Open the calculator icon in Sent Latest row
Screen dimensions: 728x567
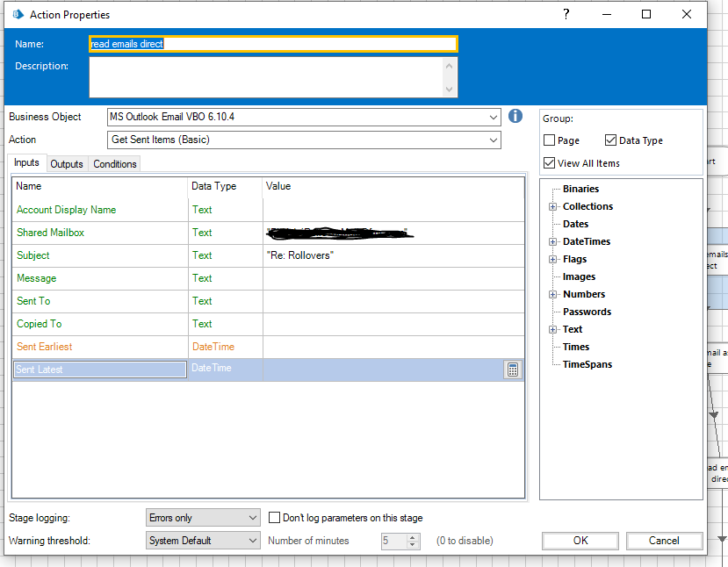513,370
